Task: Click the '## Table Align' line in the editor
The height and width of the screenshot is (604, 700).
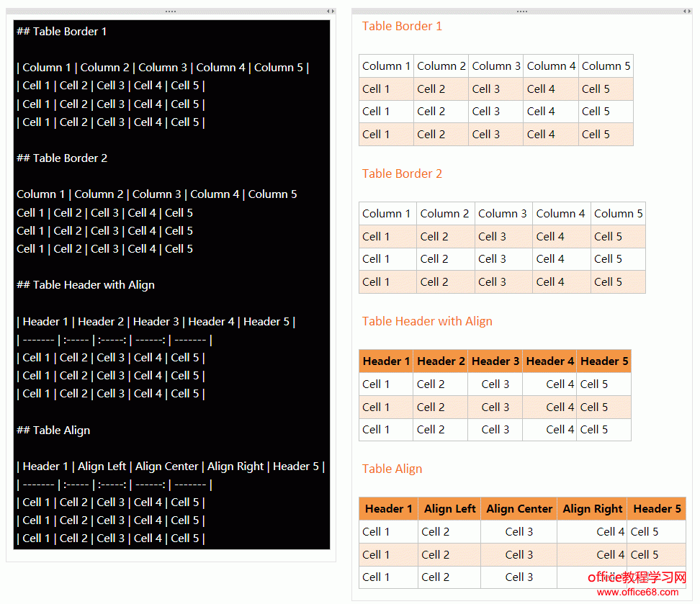Action: pyautogui.click(x=53, y=431)
